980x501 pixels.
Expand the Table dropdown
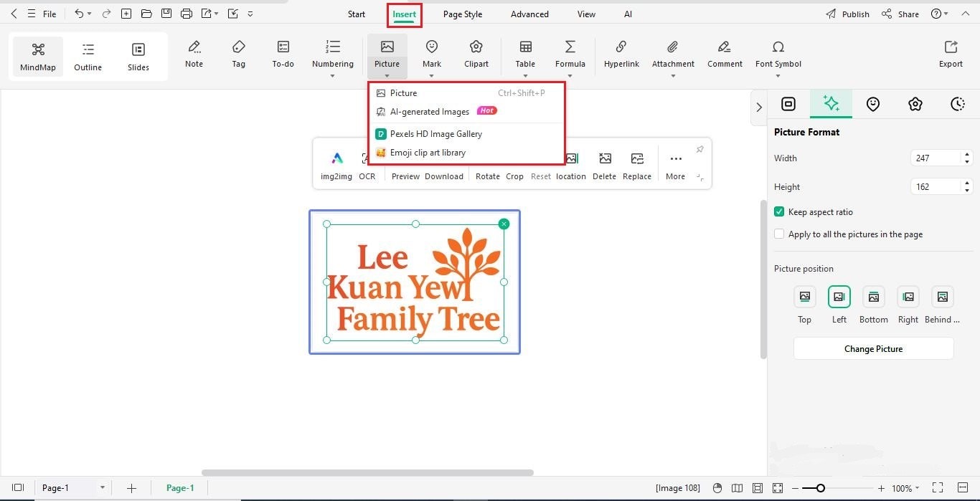pyautogui.click(x=526, y=75)
